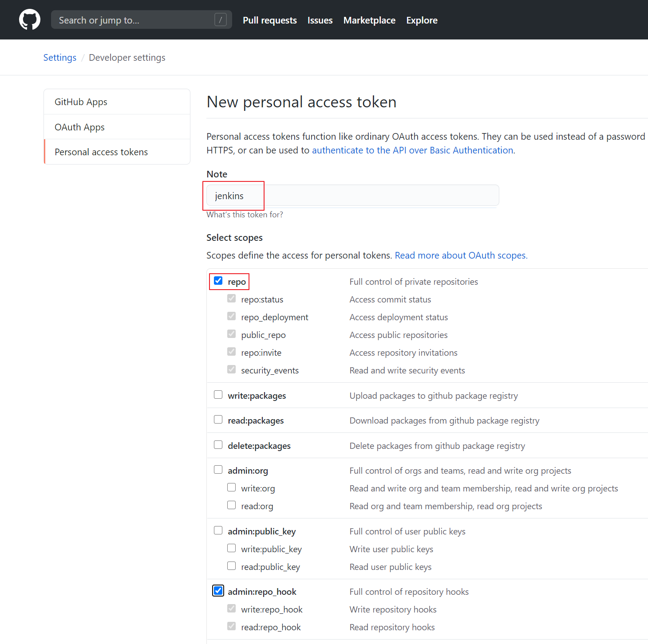
Task: Click the public_repo checkbox
Action: point(231,334)
